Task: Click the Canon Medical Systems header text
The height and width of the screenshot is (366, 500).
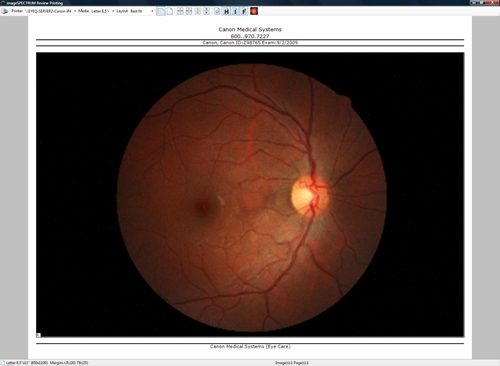Action: pos(250,29)
